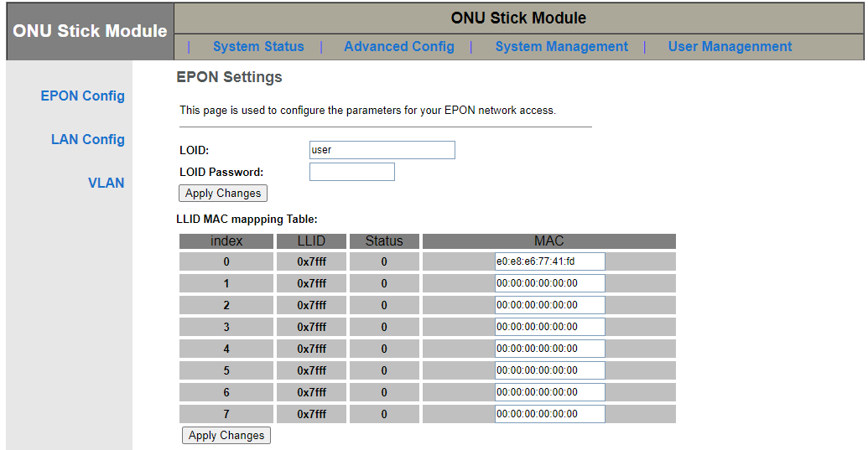Click the MAC field for index 6
Viewport: 868px width, 450px height.
tap(549, 392)
